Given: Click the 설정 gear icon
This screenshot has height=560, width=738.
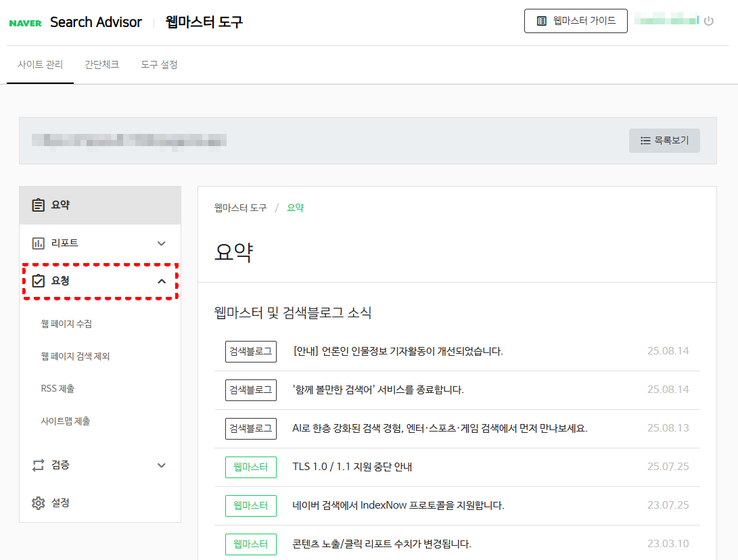Looking at the screenshot, I should coord(38,503).
